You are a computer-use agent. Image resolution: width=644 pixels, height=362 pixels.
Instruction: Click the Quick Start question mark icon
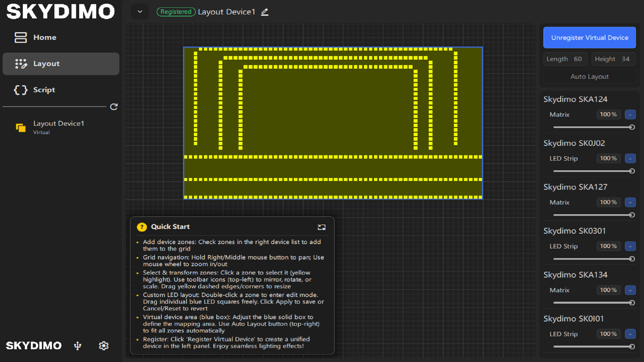tap(142, 227)
